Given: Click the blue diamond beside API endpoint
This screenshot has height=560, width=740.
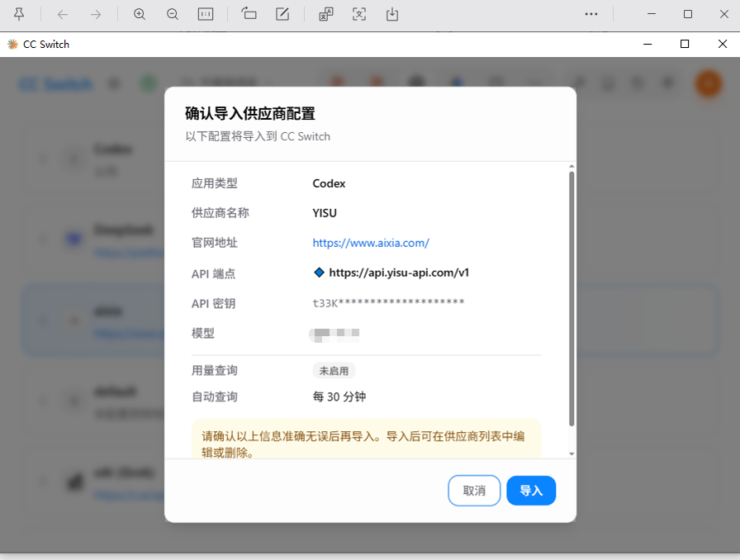Looking at the screenshot, I should coord(319,273).
